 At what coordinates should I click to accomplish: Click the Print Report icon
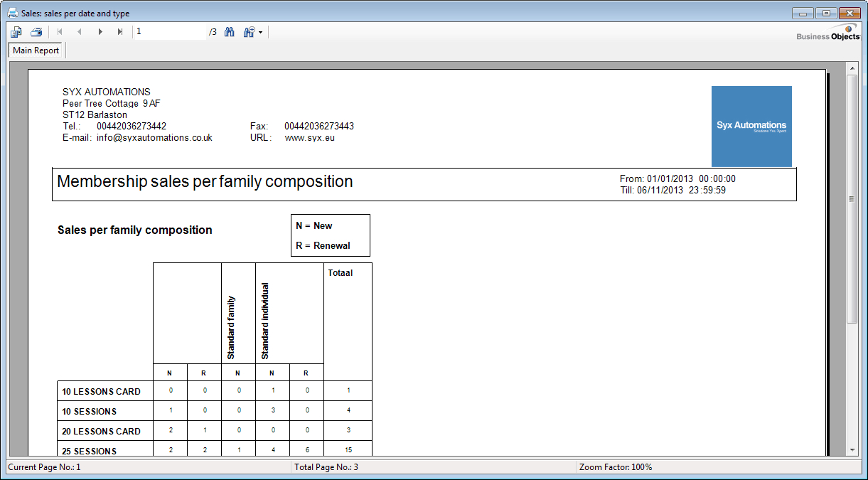click(x=36, y=32)
